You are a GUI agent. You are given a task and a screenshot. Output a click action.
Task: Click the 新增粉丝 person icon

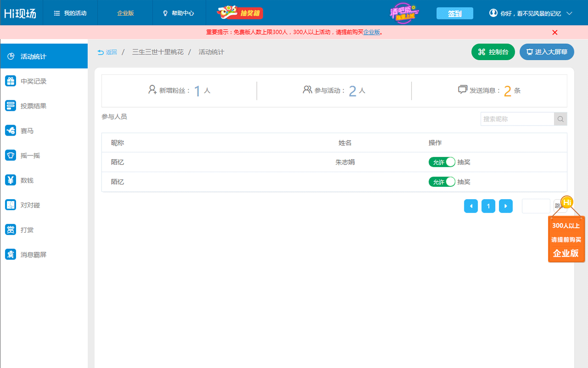pyautogui.click(x=153, y=90)
